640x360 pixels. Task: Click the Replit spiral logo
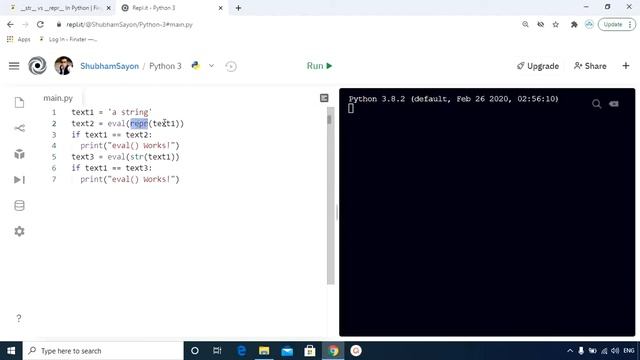(x=37, y=66)
